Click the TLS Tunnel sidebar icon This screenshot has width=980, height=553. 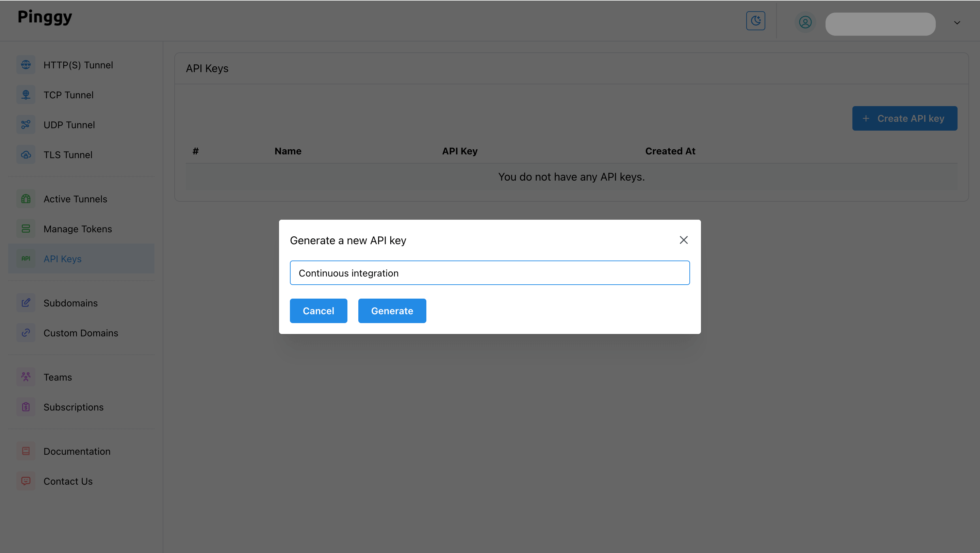click(26, 154)
